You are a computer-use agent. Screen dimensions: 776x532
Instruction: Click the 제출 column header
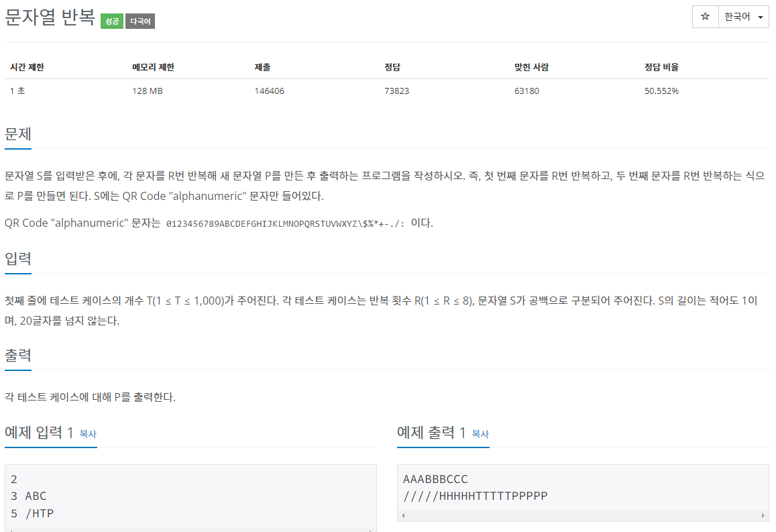tap(262, 67)
